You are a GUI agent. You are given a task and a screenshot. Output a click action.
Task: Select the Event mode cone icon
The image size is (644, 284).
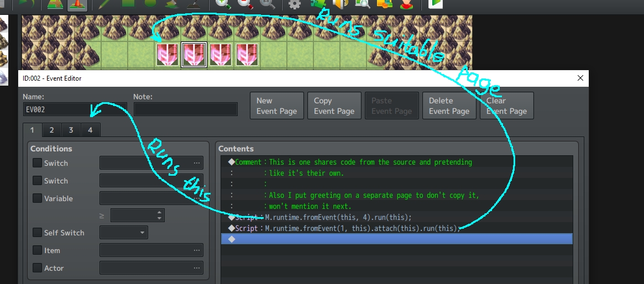[x=77, y=4]
